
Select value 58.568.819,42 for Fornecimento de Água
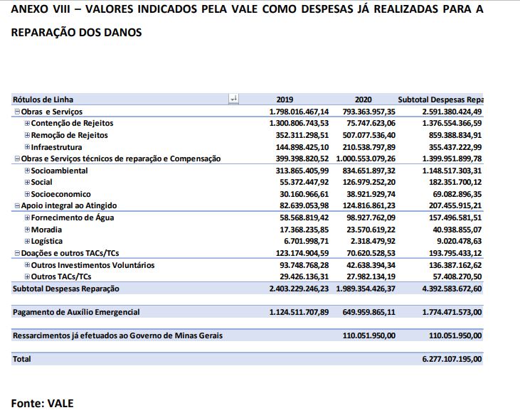[x=304, y=217]
